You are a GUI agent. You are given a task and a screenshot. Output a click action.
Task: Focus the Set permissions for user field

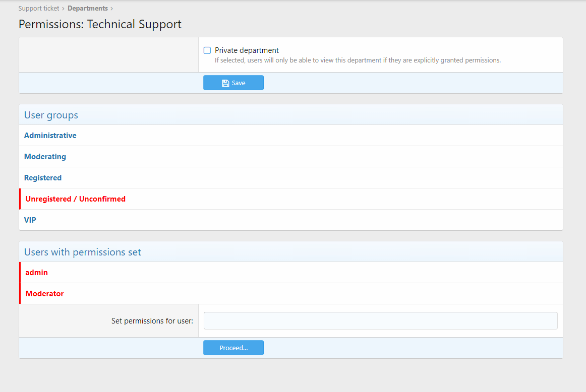380,320
